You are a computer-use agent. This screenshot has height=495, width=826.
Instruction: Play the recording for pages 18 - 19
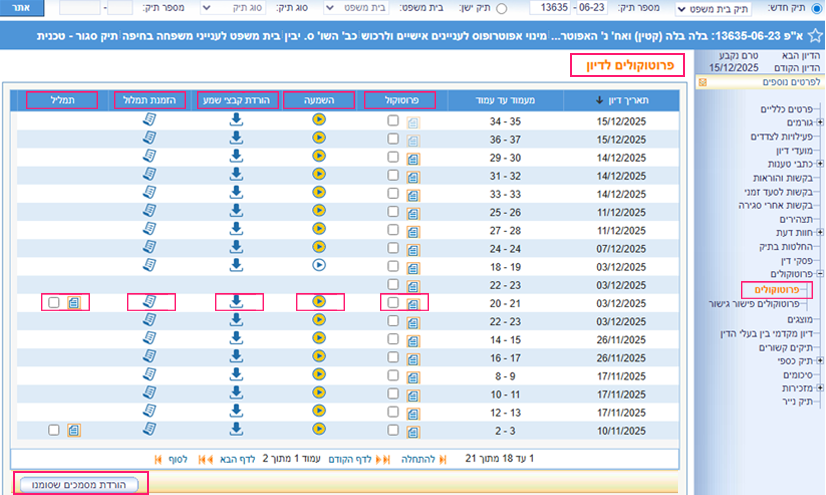coord(319,265)
